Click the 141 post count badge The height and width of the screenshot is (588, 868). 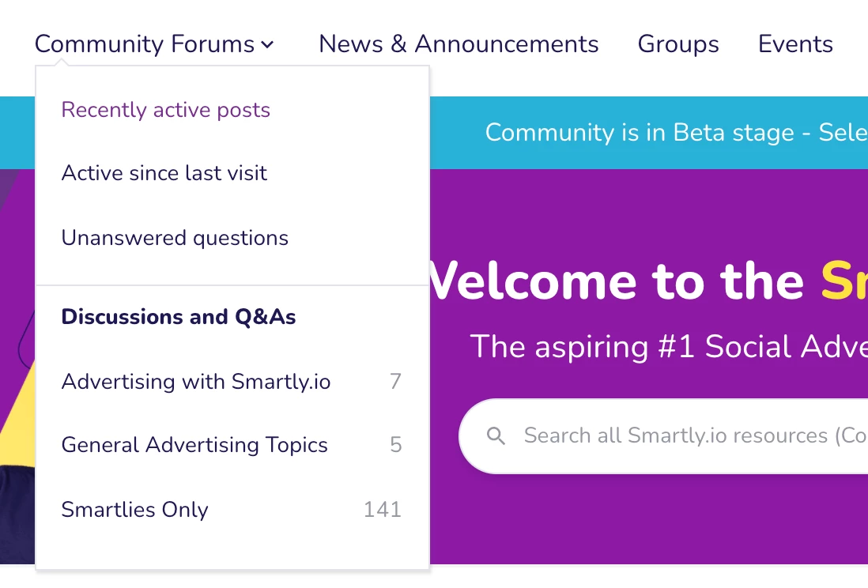pyautogui.click(x=383, y=510)
